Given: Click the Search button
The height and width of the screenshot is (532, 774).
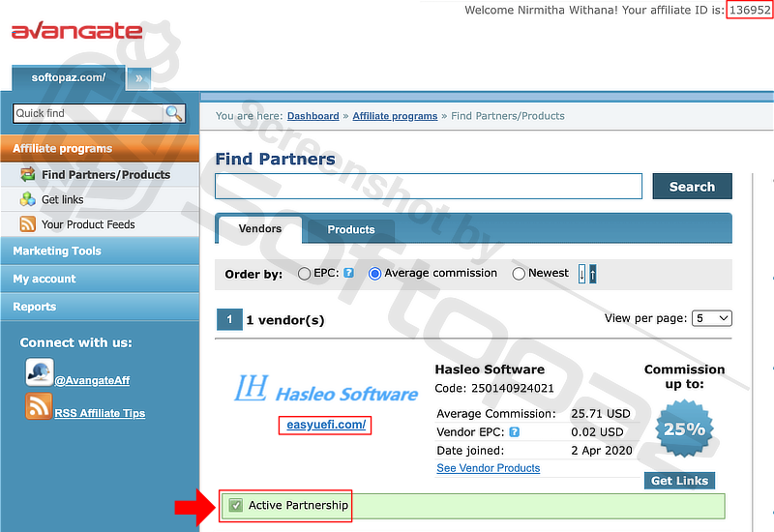Looking at the screenshot, I should pyautogui.click(x=692, y=187).
